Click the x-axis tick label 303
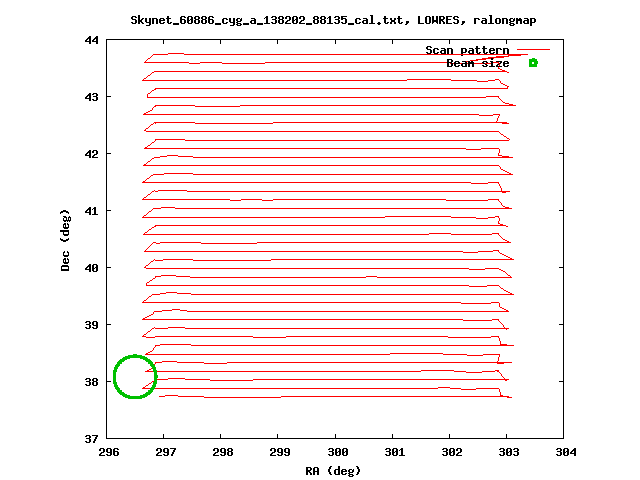Viewport: 640px width, 480px height. pos(509,452)
